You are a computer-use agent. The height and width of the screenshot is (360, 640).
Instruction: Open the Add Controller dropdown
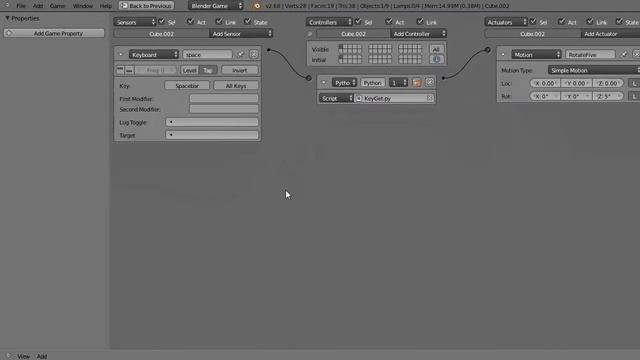point(418,34)
